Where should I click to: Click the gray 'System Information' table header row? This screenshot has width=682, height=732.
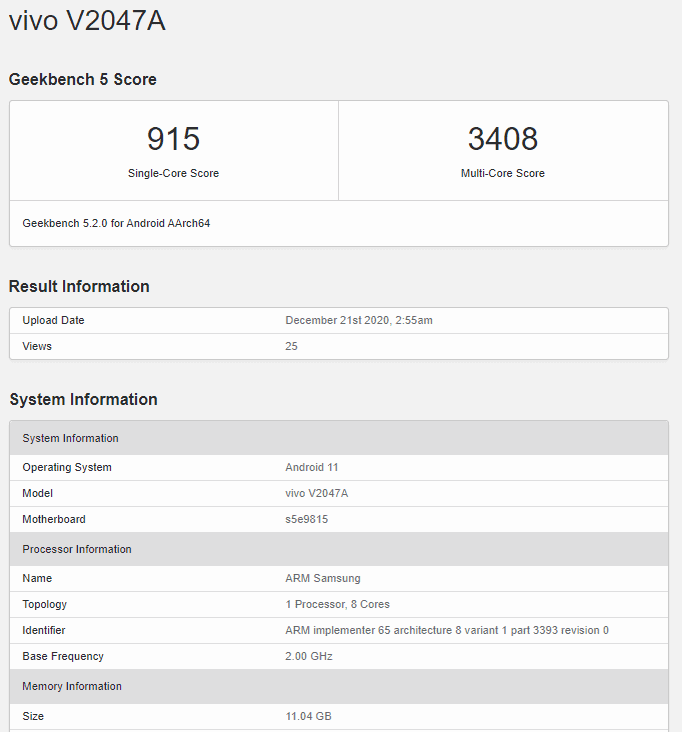339,438
